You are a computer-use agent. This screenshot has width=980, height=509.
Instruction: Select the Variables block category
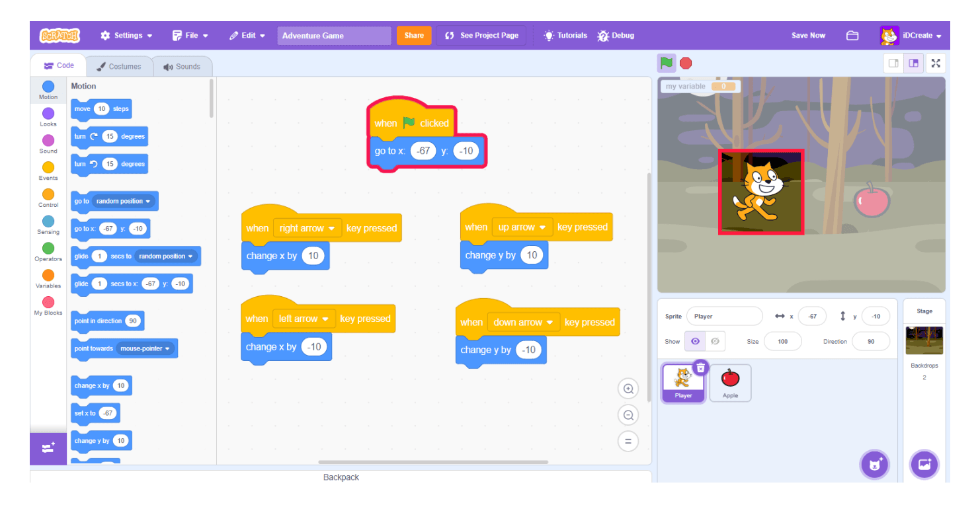pyautogui.click(x=48, y=280)
